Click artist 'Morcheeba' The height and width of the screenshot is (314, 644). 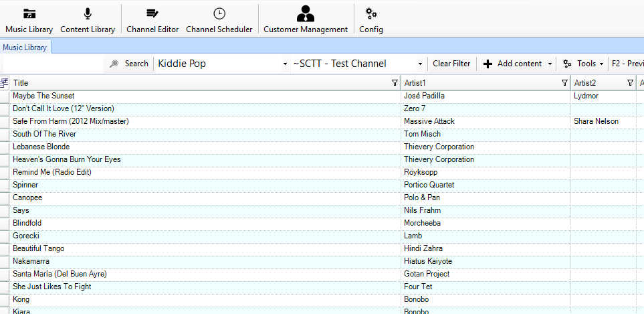423,223
